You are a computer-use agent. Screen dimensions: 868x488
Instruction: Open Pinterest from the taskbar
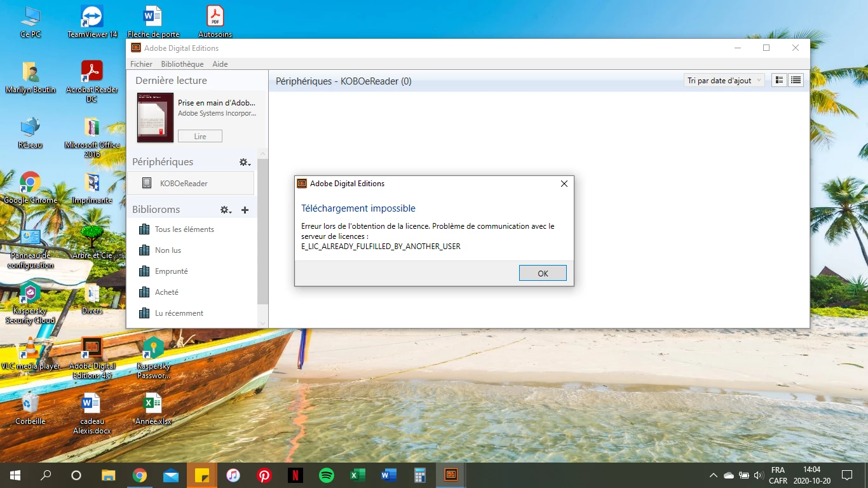pyautogui.click(x=264, y=475)
